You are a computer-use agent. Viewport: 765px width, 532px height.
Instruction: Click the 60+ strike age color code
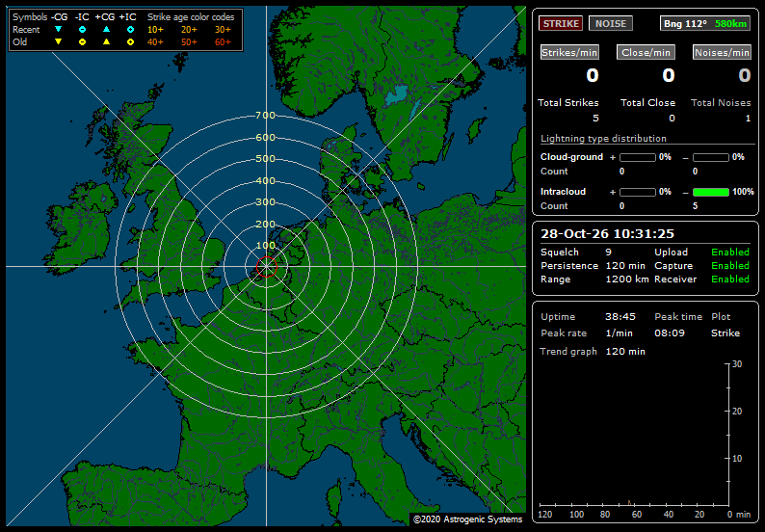[223, 42]
